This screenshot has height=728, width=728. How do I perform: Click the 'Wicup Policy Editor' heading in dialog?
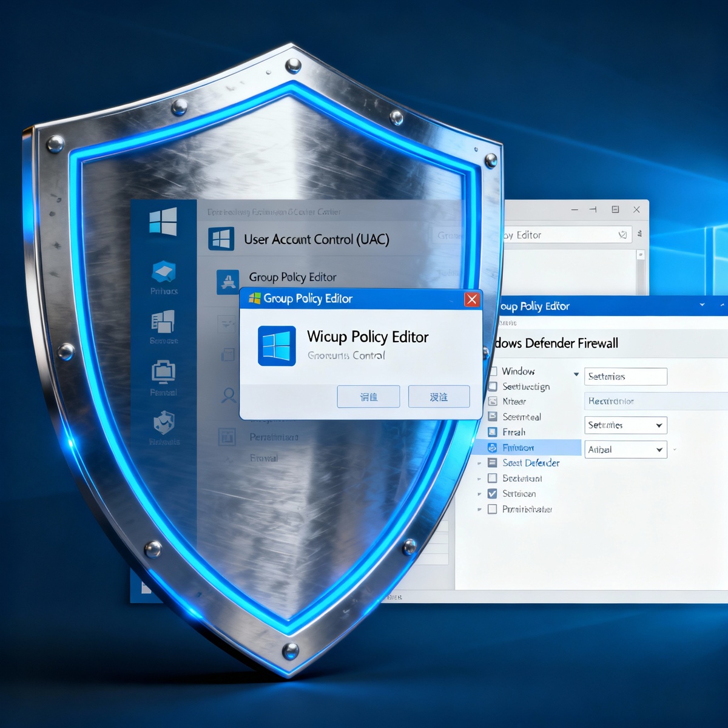(368, 337)
